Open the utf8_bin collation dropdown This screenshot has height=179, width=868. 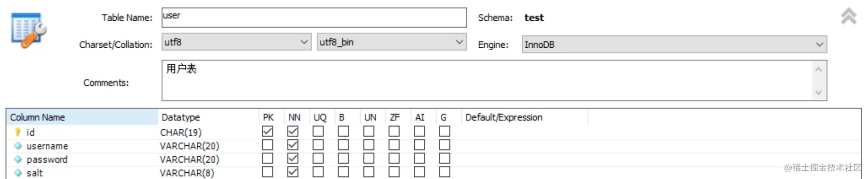(x=392, y=42)
